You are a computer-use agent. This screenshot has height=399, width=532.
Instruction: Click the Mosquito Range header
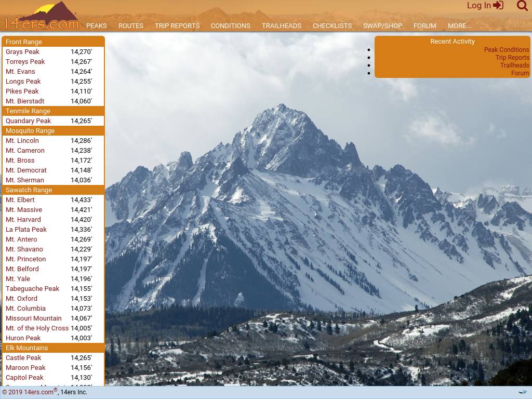pyautogui.click(x=54, y=130)
